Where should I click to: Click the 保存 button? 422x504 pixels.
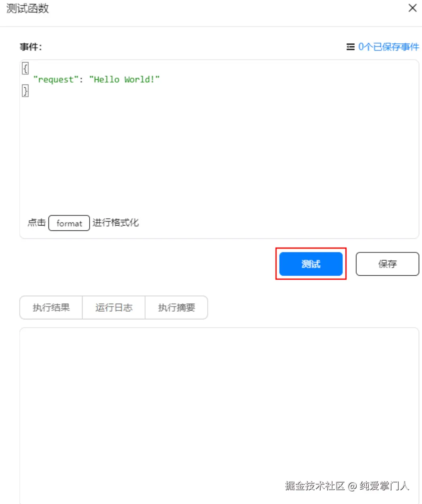coord(387,264)
